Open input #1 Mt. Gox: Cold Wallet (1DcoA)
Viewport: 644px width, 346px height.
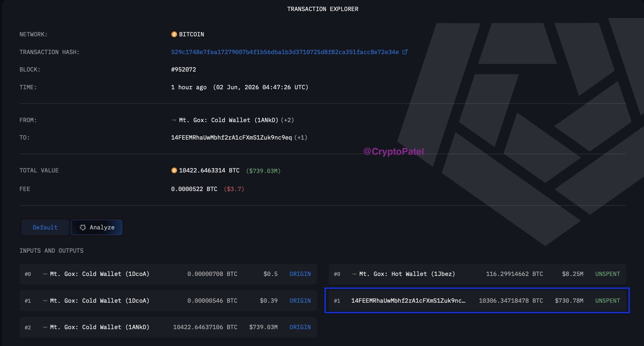100,301
